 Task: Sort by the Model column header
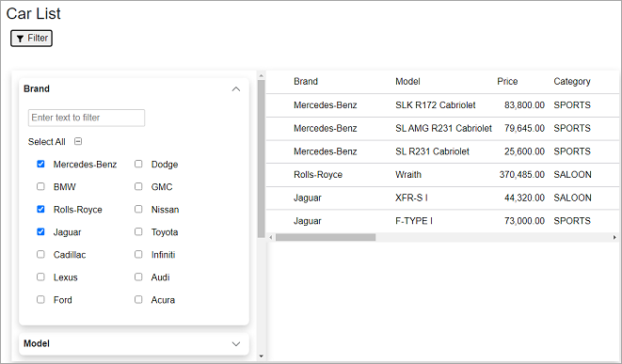[x=407, y=82]
